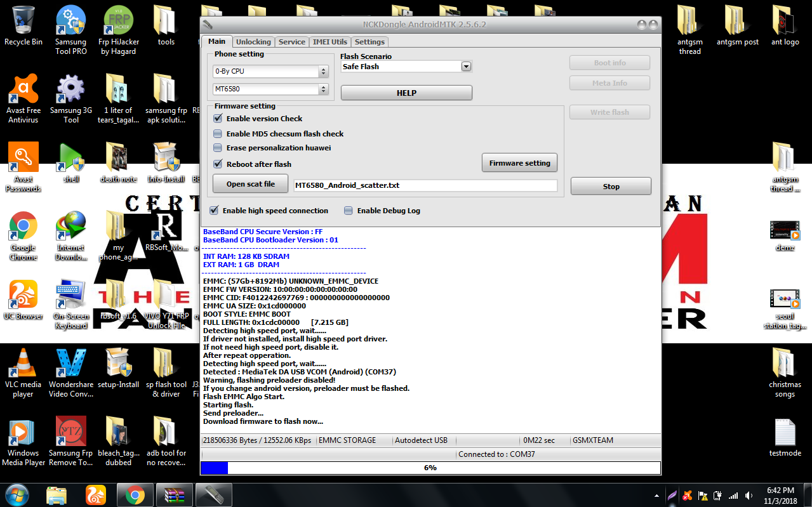Launch Avast Passwords shortcut
This screenshot has height=507, width=812.
[23, 167]
